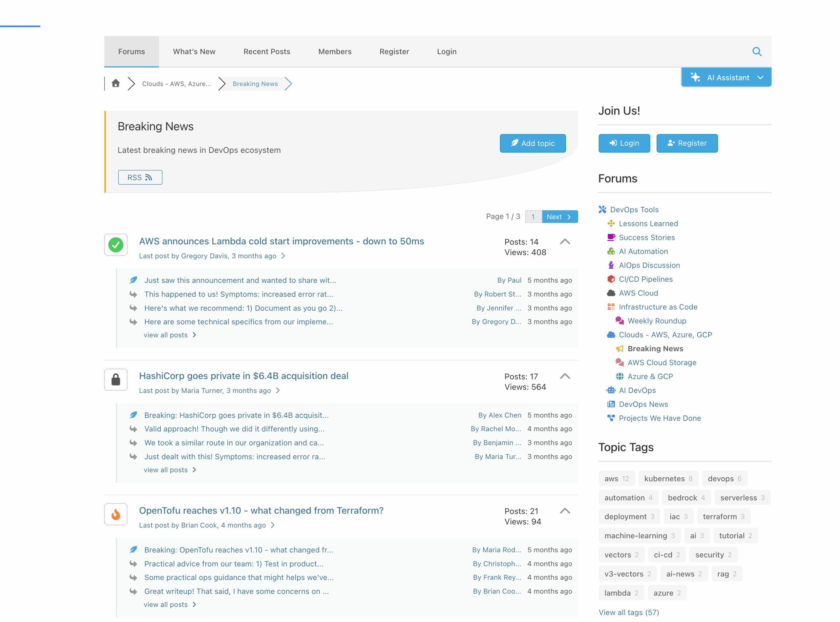This screenshot has width=840, height=622.
Task: Click the padlock icon on HashiCorp topic
Action: click(115, 380)
